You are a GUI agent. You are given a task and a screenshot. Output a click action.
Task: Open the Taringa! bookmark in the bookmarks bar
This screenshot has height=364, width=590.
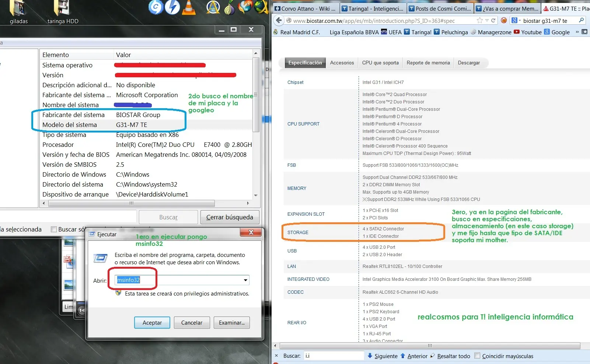pos(418,32)
